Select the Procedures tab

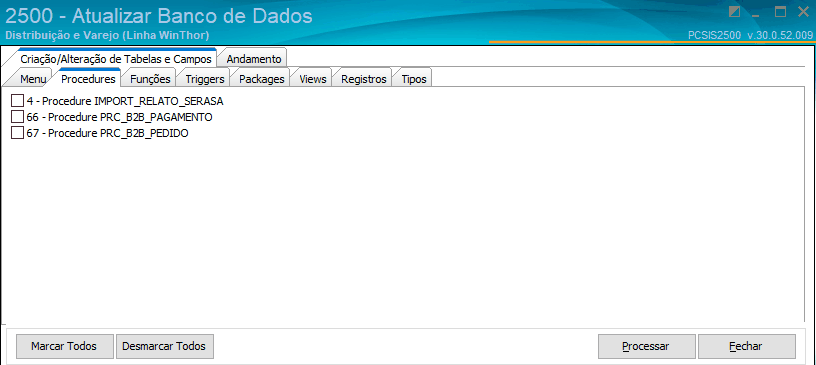pos(88,79)
